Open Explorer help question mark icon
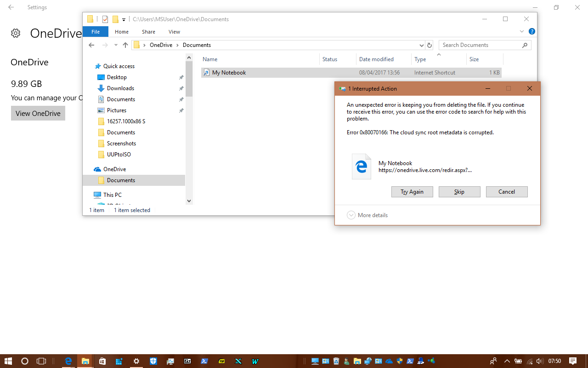 click(532, 31)
